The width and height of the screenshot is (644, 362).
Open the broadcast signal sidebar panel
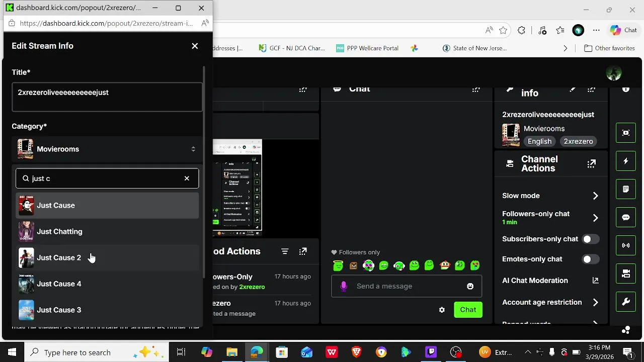click(x=626, y=245)
